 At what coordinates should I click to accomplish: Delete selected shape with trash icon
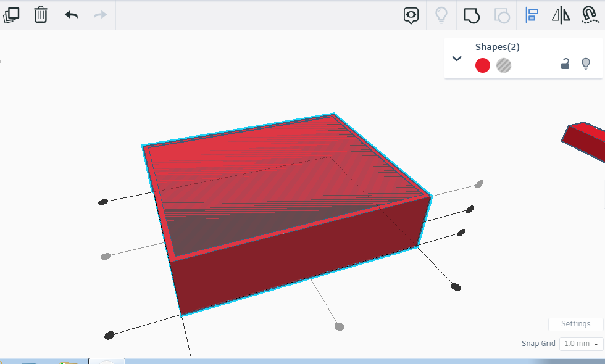[41, 15]
